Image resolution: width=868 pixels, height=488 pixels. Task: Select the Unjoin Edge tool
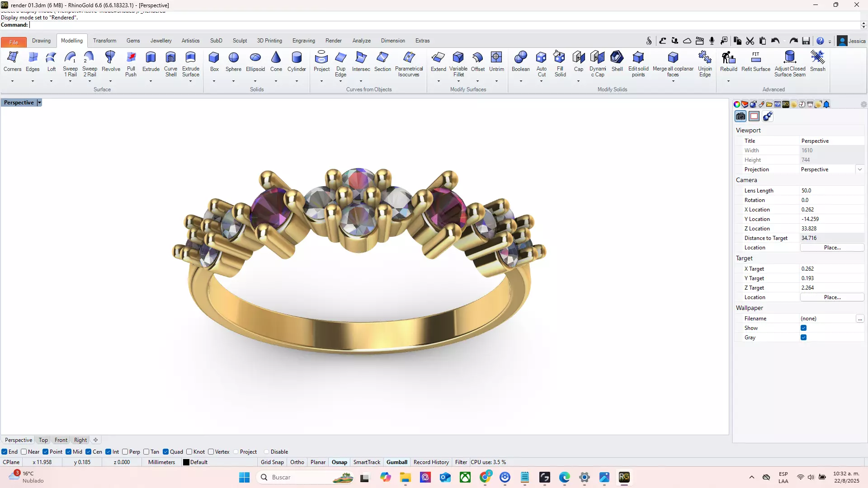(x=705, y=63)
